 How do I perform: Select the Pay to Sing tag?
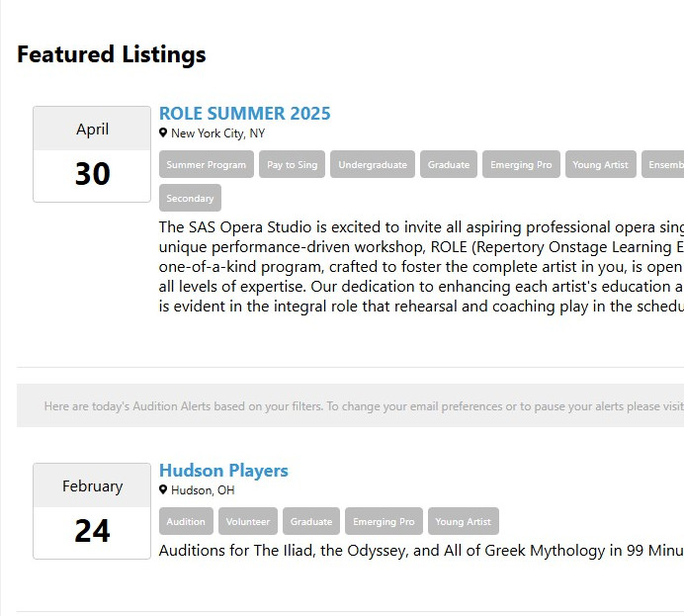click(x=292, y=164)
